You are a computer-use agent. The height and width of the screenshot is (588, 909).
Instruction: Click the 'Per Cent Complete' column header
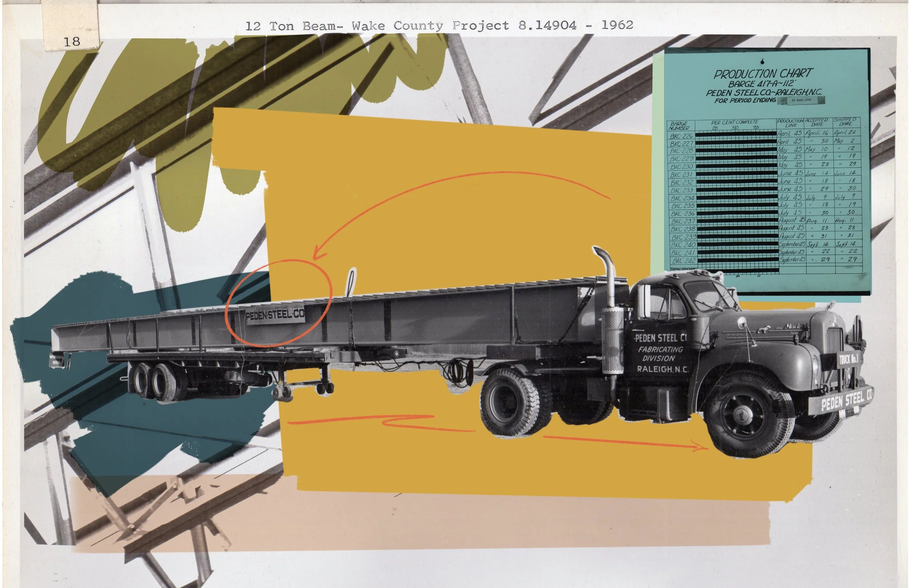tap(734, 122)
